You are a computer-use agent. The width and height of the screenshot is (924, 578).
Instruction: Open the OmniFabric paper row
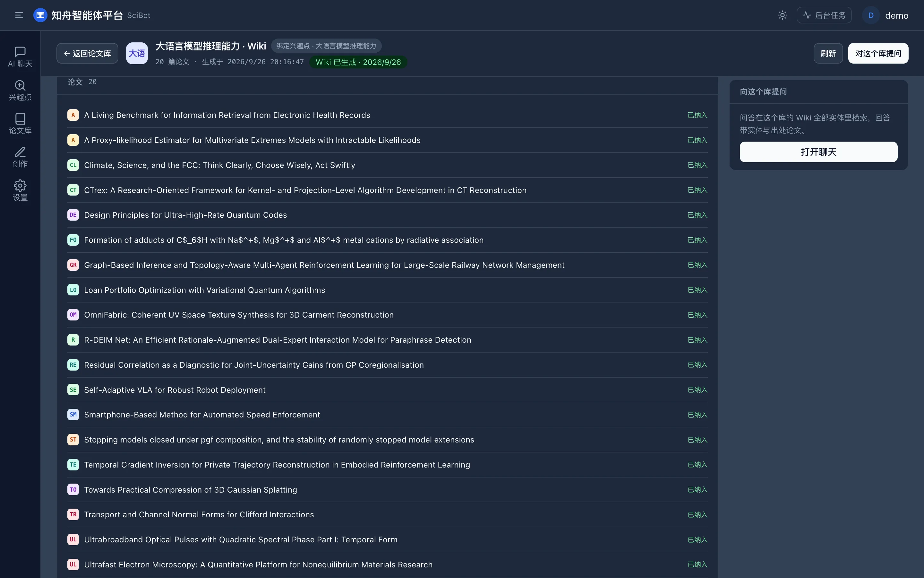[387, 315]
